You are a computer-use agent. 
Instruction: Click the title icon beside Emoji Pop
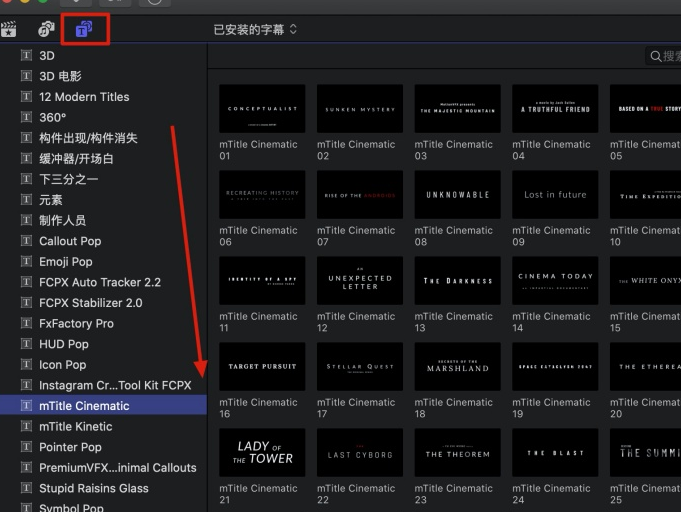26,261
